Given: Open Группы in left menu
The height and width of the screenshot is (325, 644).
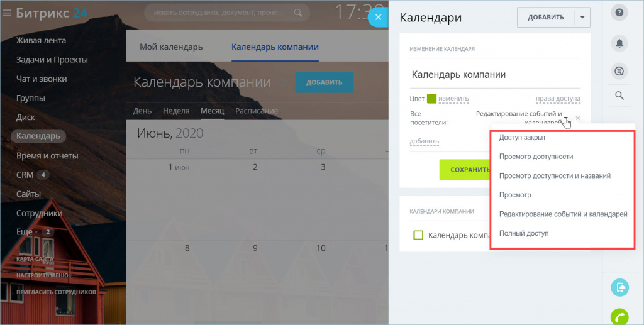Looking at the screenshot, I should 31,98.
